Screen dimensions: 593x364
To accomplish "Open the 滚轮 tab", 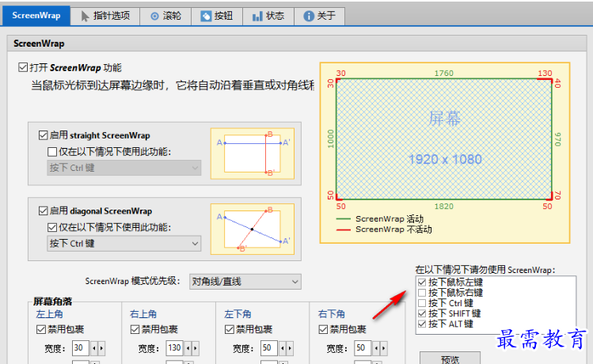I will click(x=165, y=16).
